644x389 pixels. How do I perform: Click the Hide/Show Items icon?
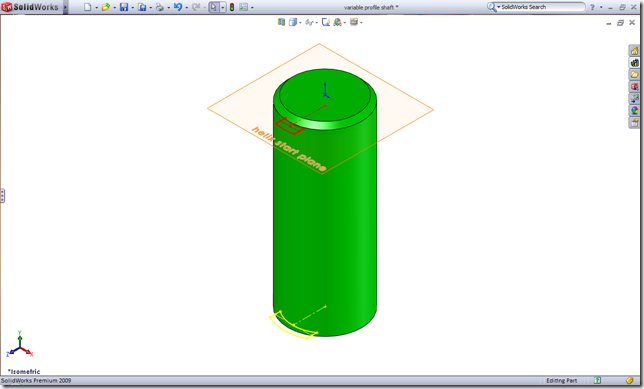(326, 22)
